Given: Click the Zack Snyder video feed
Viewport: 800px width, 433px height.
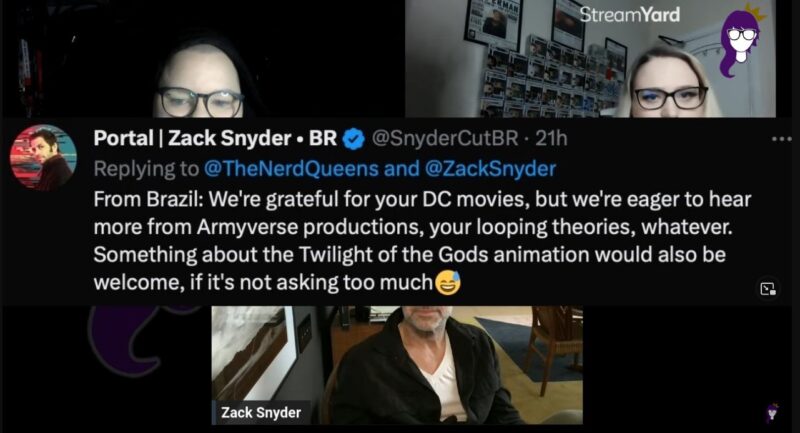Looking at the screenshot, I should [397, 365].
